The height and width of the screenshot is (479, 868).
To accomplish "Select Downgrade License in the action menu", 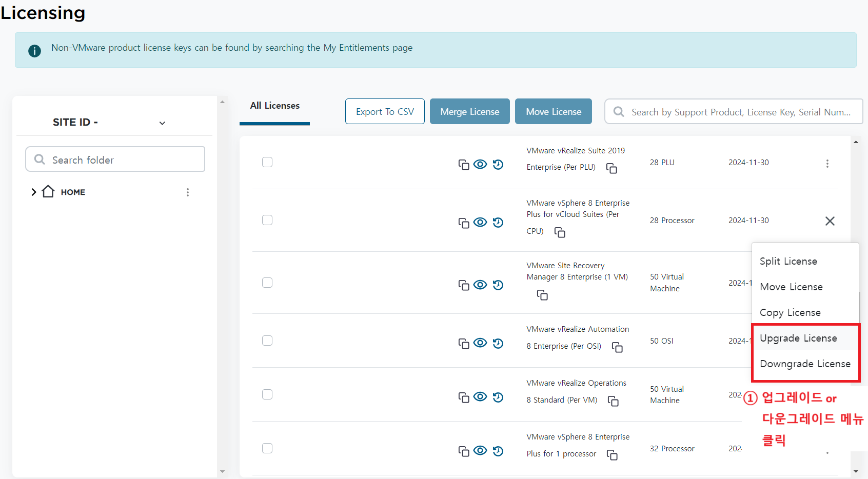I will (804, 364).
